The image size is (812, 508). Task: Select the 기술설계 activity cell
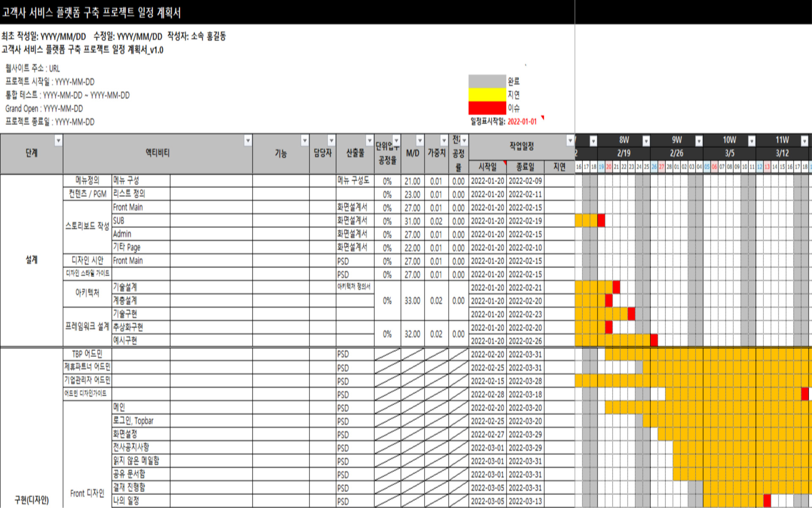(x=141, y=287)
